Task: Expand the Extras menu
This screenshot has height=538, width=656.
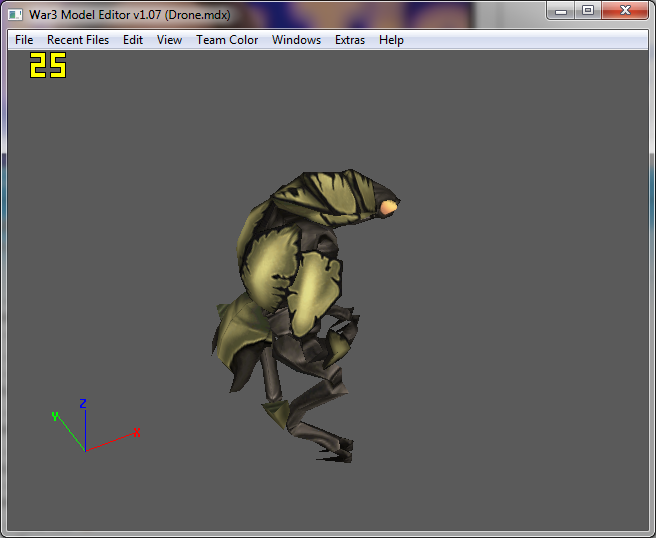Action: tap(350, 40)
